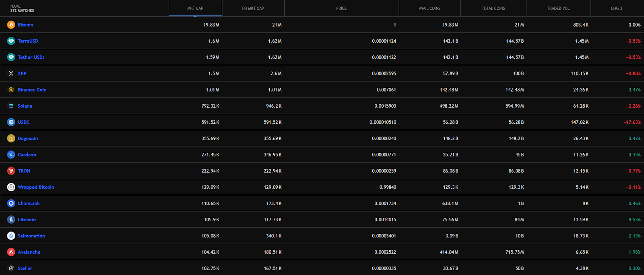
Task: Sort by the CHG % column header
Action: (617, 8)
